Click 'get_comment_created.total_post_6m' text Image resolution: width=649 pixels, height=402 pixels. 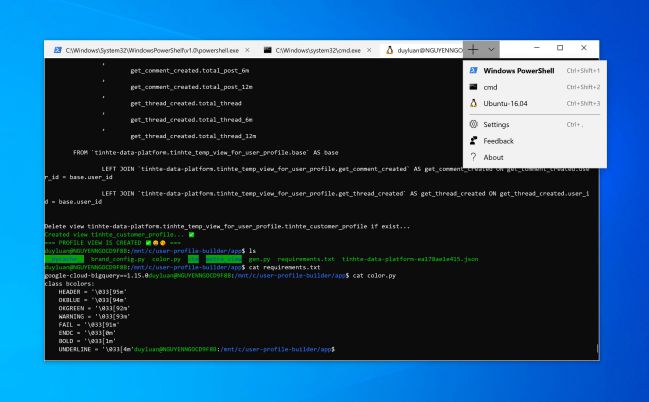190,71
